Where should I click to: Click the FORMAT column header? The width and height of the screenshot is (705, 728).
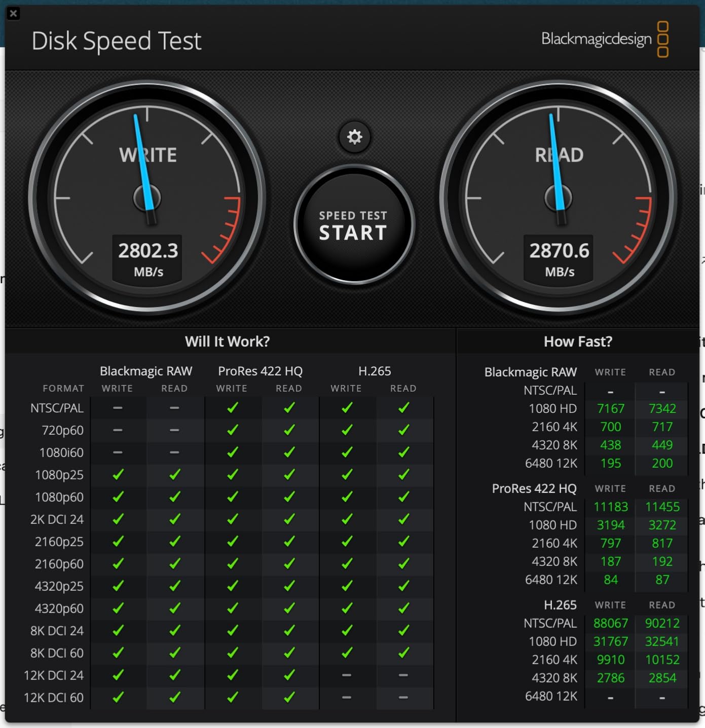click(63, 389)
